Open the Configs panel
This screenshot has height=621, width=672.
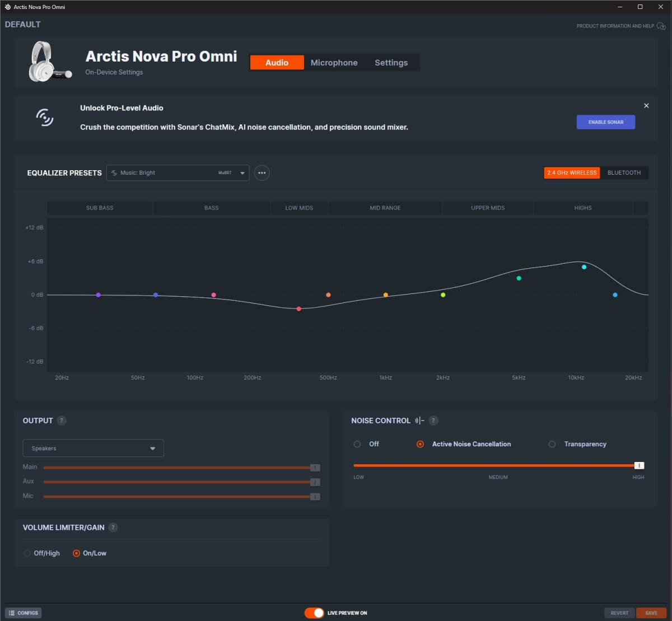point(24,613)
